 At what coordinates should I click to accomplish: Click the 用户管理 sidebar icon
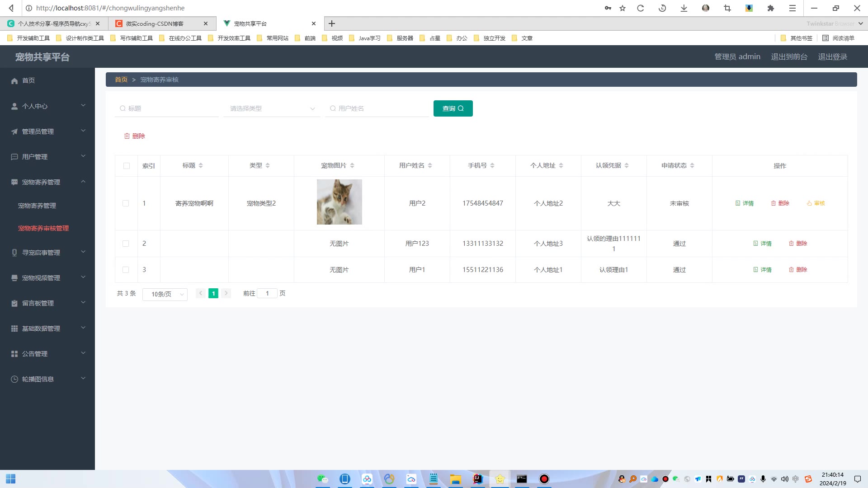click(x=14, y=157)
